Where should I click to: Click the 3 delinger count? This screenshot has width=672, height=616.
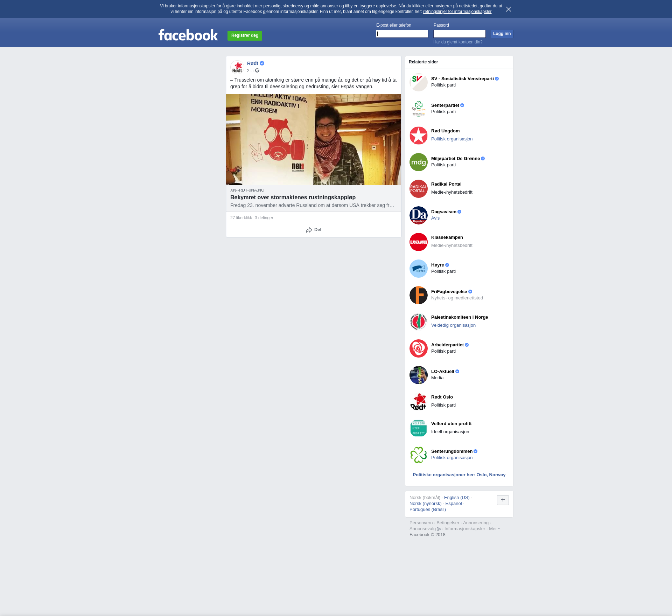(x=264, y=218)
